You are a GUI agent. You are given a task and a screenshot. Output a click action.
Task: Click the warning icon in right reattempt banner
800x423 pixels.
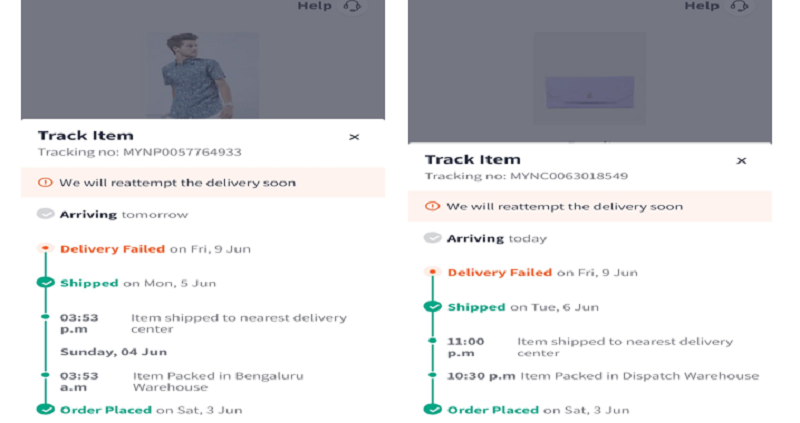point(433,206)
